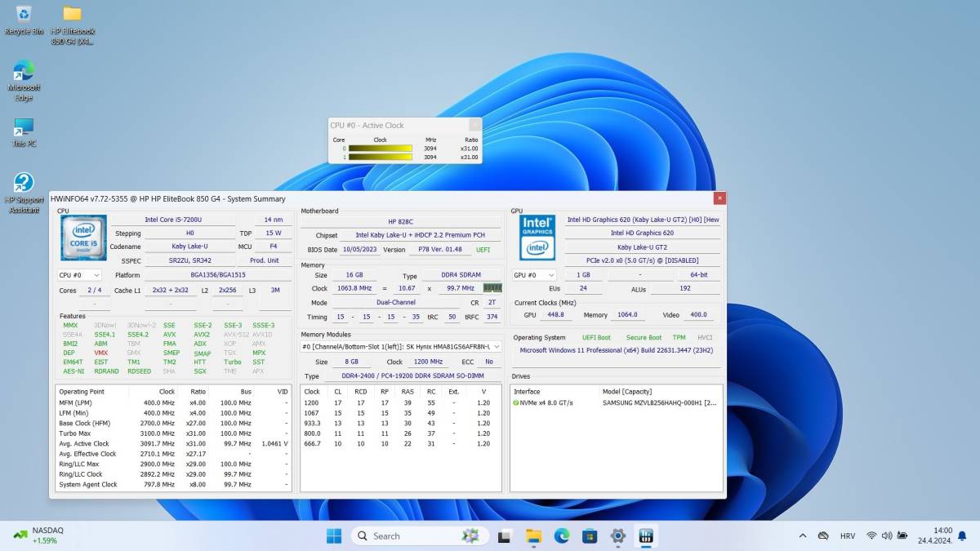The width and height of the screenshot is (980, 551).
Task: Open the battery tray icon
Action: pos(902,535)
